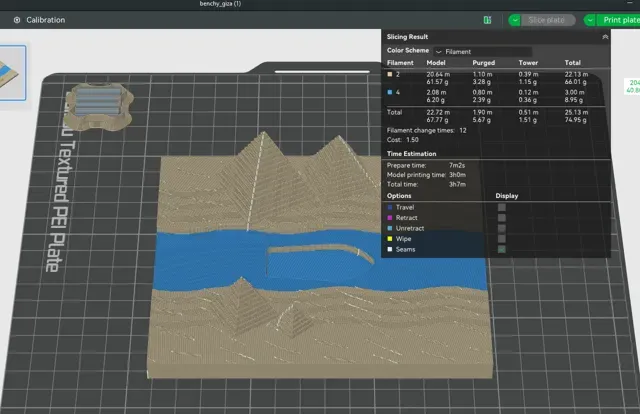
Task: Click the compare/layout view icon in toolbar
Action: tap(487, 20)
